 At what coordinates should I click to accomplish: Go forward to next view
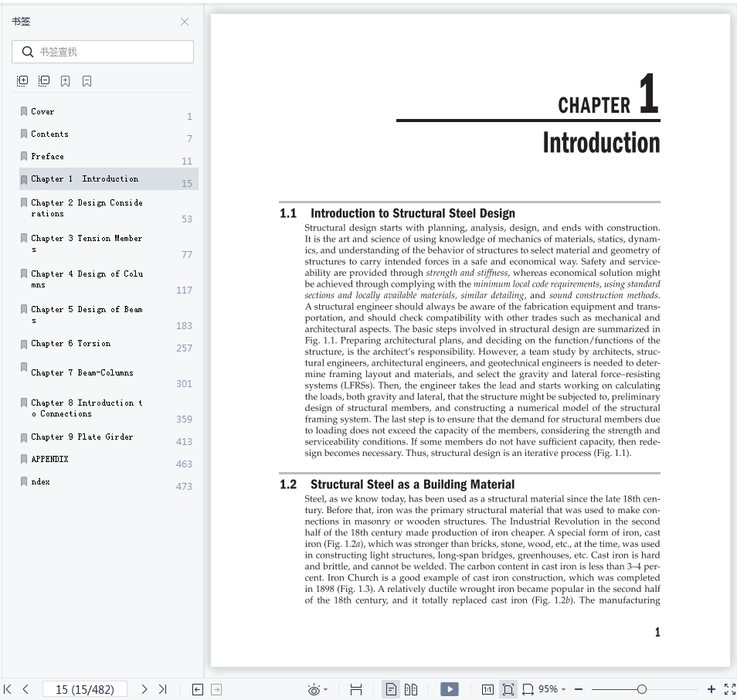(x=216, y=690)
